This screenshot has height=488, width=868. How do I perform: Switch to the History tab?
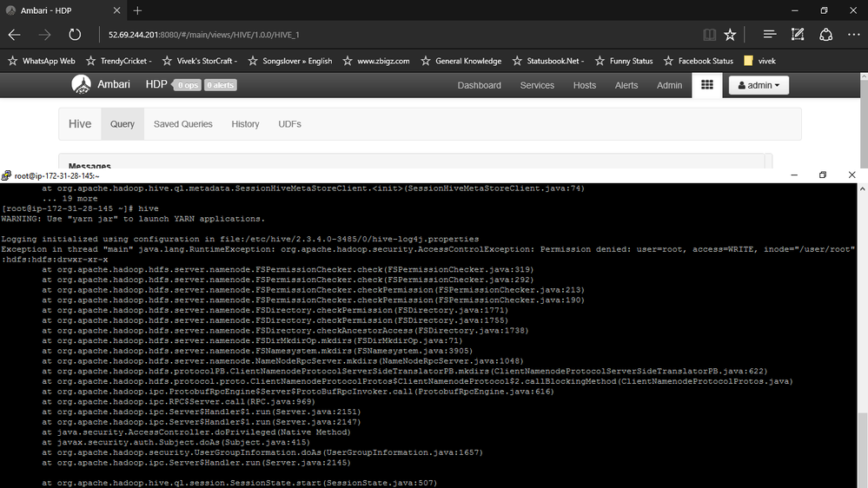245,124
